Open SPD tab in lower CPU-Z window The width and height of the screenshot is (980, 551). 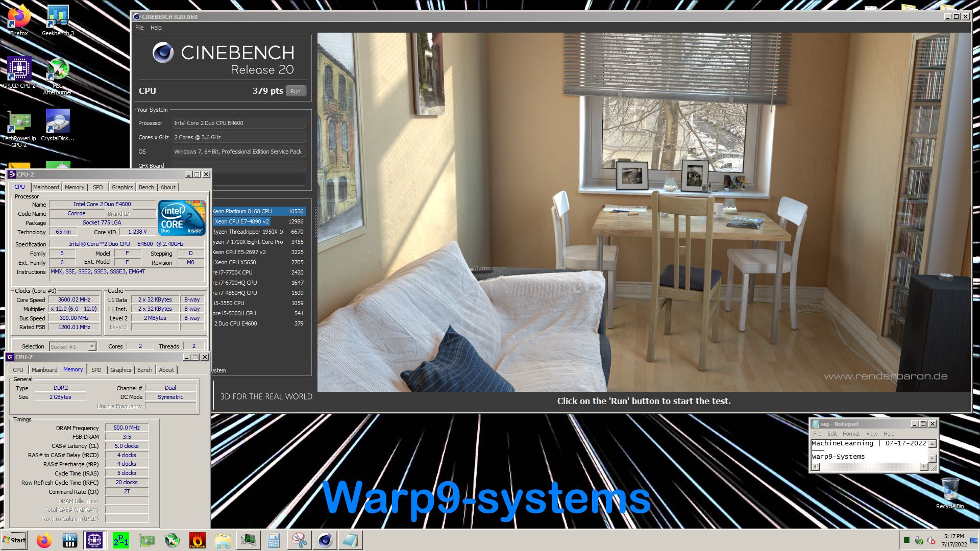[x=96, y=370]
